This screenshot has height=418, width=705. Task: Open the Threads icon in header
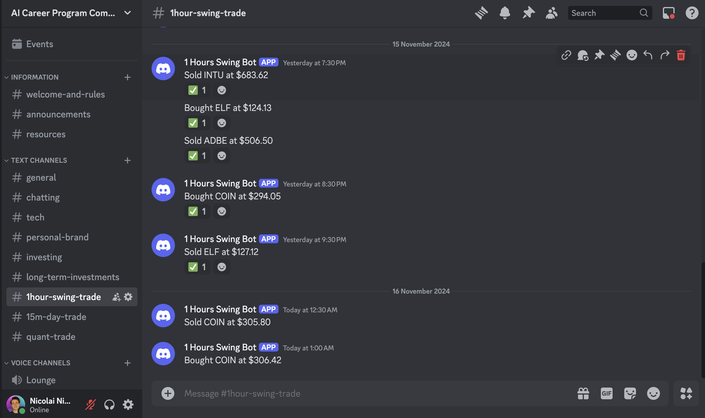[x=481, y=13]
